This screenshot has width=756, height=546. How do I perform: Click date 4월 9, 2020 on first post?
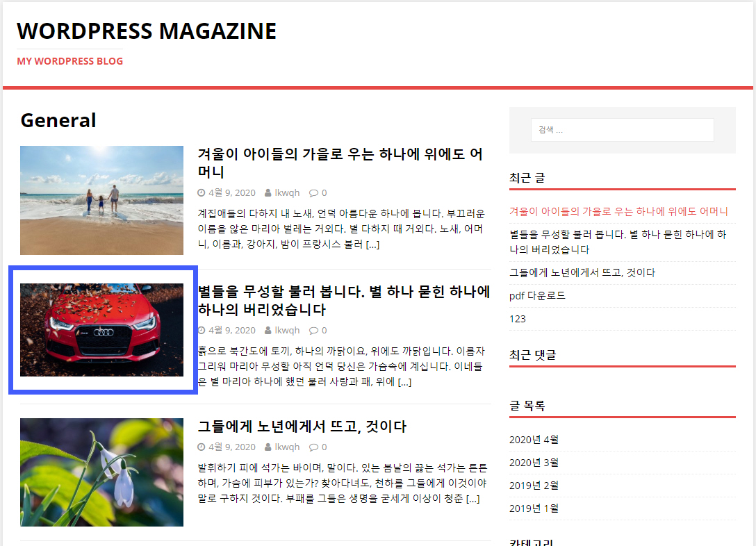(x=232, y=192)
